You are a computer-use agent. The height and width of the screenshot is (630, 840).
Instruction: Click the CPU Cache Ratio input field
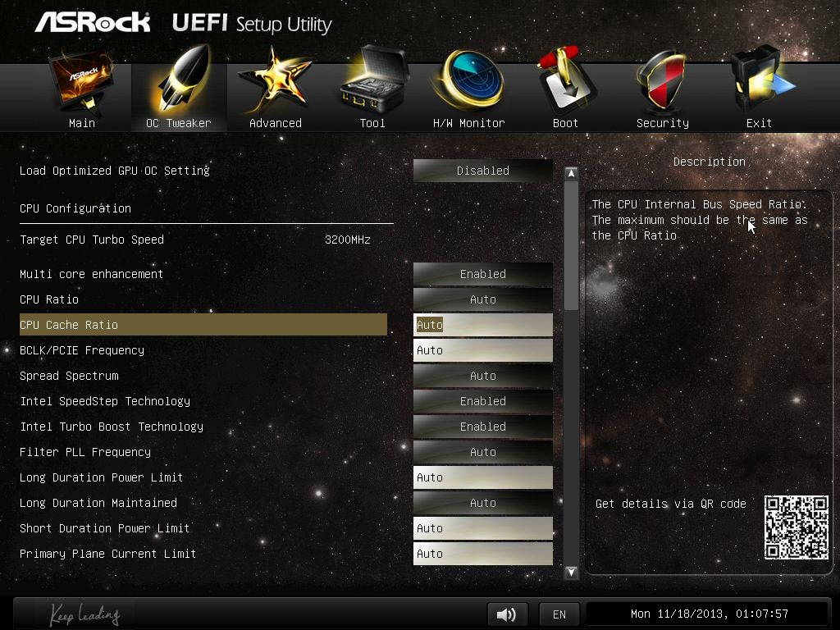[482, 325]
